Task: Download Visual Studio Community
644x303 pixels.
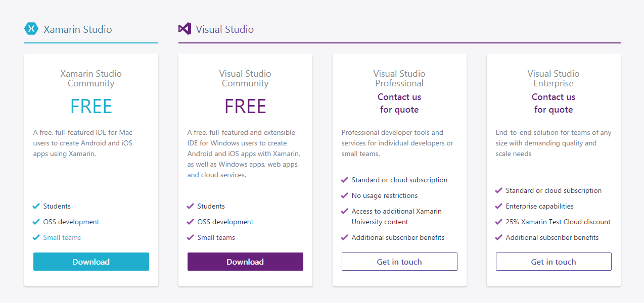Action: tap(245, 262)
